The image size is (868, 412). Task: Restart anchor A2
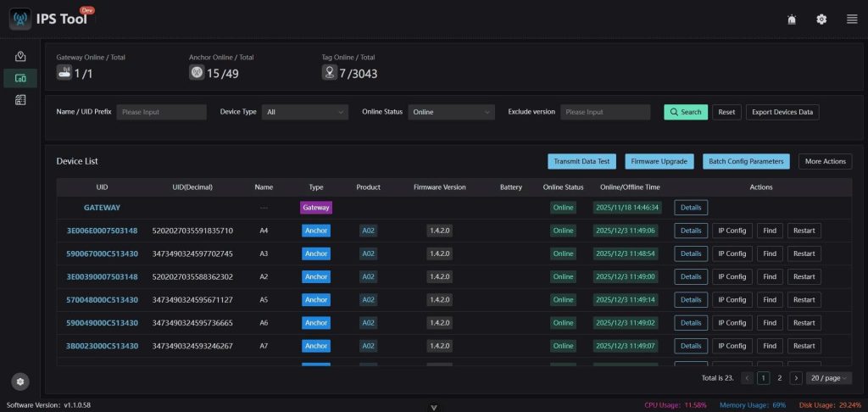click(x=804, y=276)
